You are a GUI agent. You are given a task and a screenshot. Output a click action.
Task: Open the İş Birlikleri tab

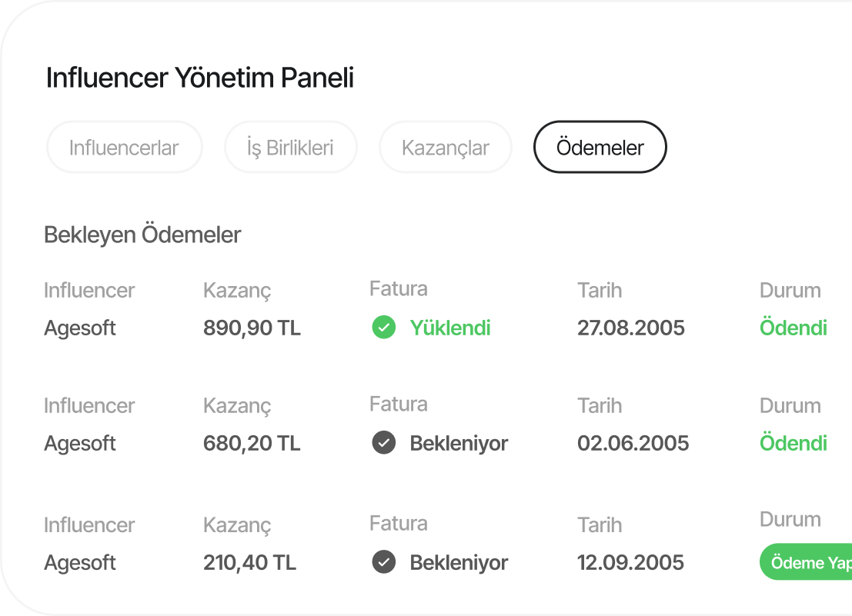[x=290, y=147]
